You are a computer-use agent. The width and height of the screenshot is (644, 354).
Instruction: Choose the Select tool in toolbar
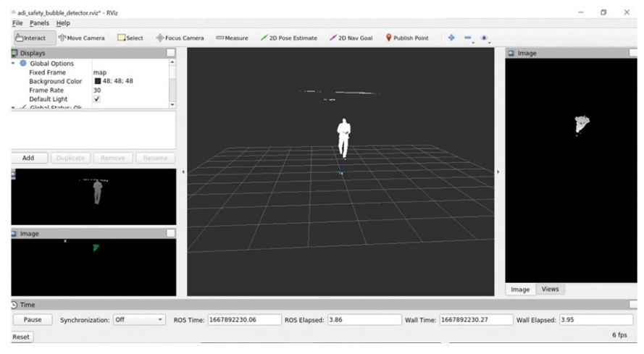pos(130,38)
